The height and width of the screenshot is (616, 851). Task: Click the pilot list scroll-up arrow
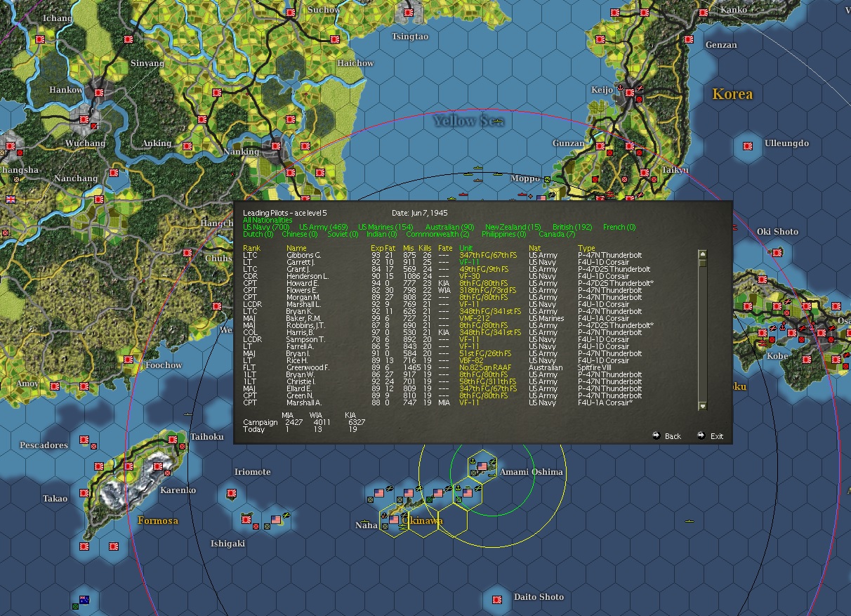click(702, 254)
